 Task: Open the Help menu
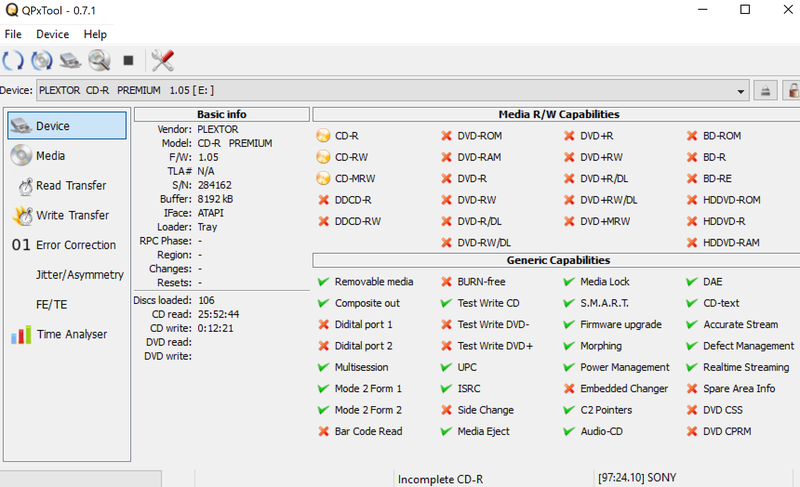(95, 34)
